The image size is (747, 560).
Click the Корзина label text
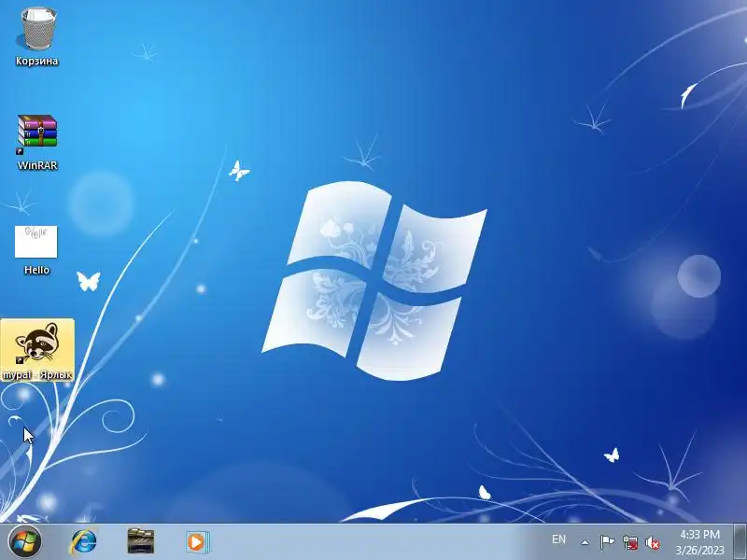tap(36, 61)
